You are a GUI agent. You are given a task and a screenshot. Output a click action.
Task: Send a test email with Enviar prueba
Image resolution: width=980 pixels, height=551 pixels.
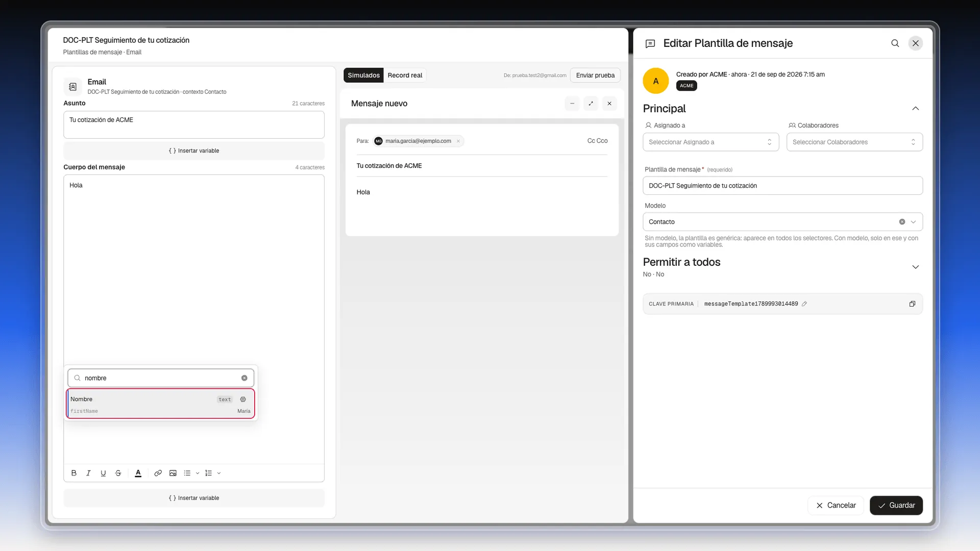tap(595, 76)
